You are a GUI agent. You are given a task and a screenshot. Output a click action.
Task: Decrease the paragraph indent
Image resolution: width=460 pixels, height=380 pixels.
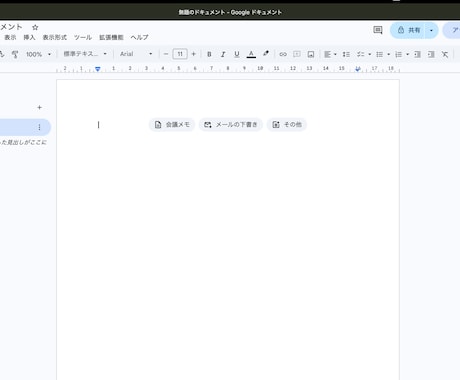417,54
